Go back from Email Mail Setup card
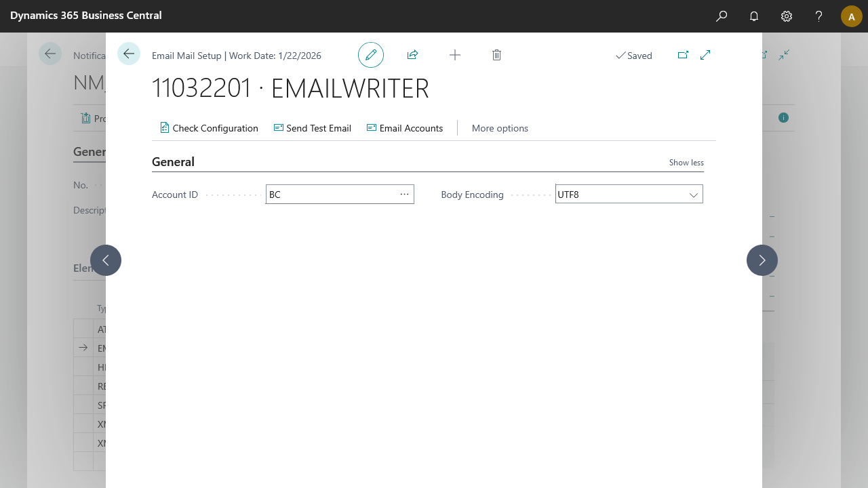 tap(129, 54)
